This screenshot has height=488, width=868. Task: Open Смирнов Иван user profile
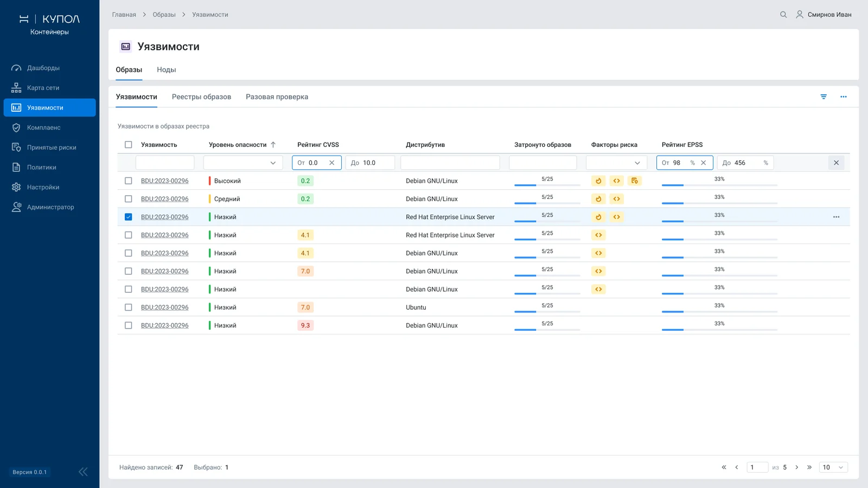coord(824,15)
